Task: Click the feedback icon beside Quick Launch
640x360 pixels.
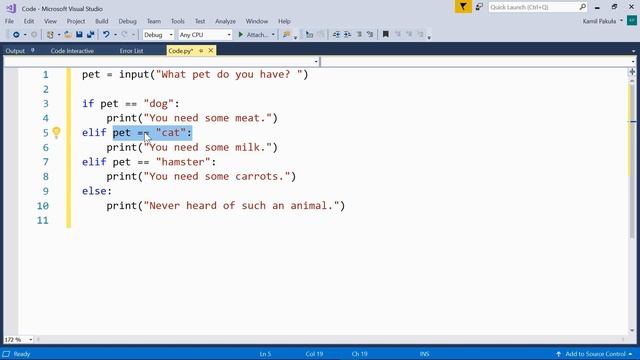Action: click(479, 7)
